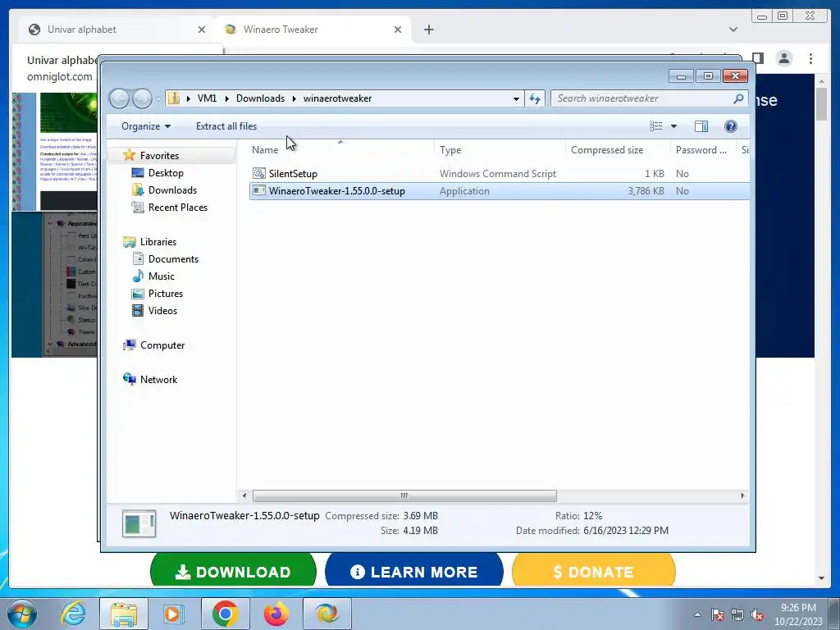Screen dimensions: 840x630
Task: Select Computer in the navigation pane
Action: pos(162,345)
